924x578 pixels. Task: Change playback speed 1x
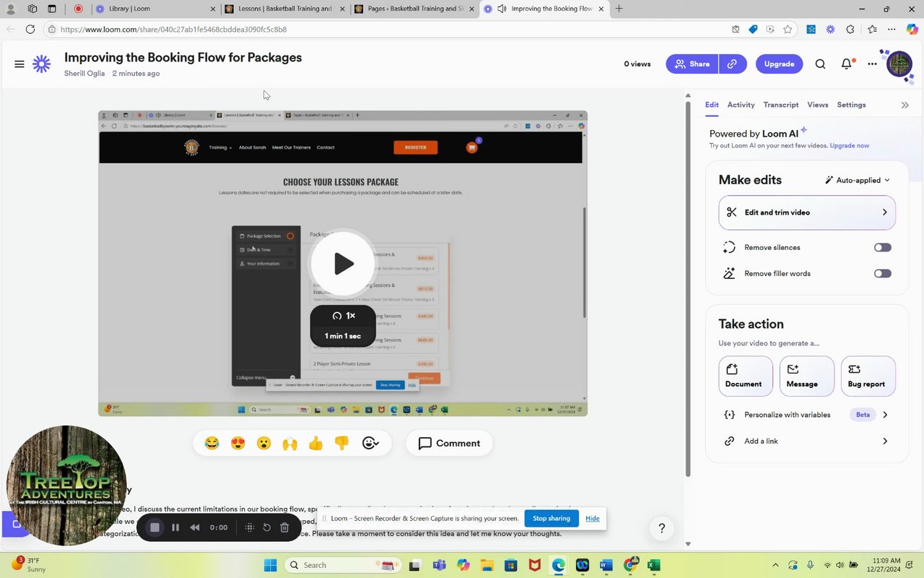click(x=343, y=316)
